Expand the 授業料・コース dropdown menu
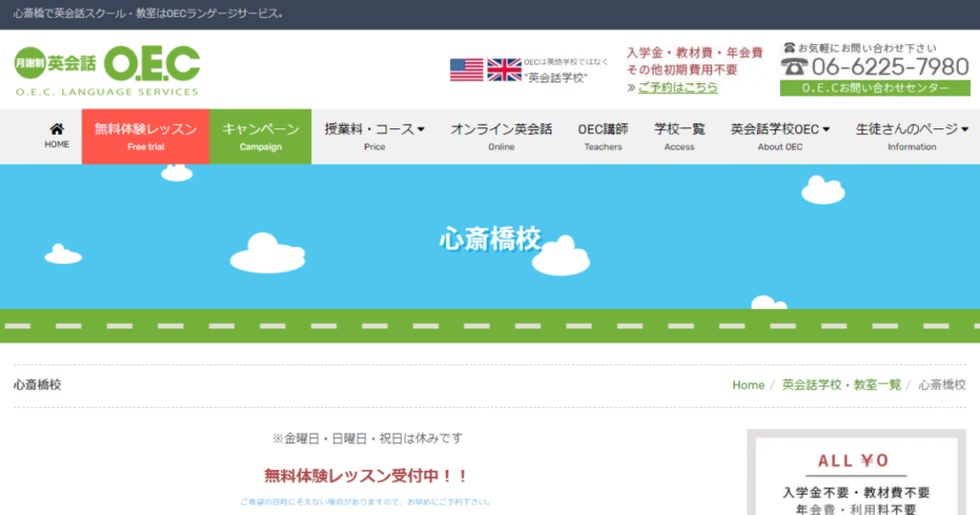 [x=374, y=136]
